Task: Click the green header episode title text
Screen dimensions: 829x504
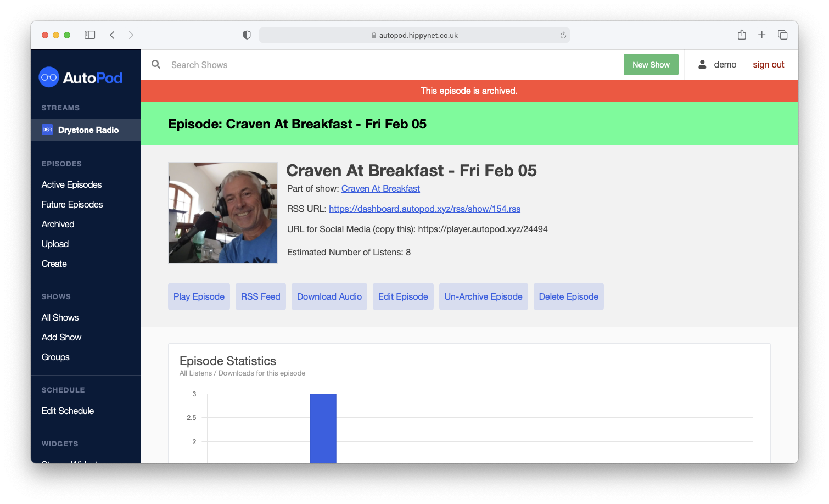Action: click(298, 124)
